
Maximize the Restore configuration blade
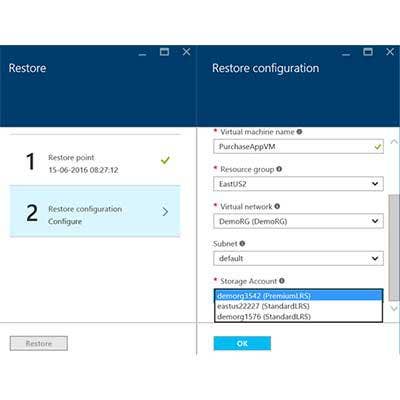(368, 52)
